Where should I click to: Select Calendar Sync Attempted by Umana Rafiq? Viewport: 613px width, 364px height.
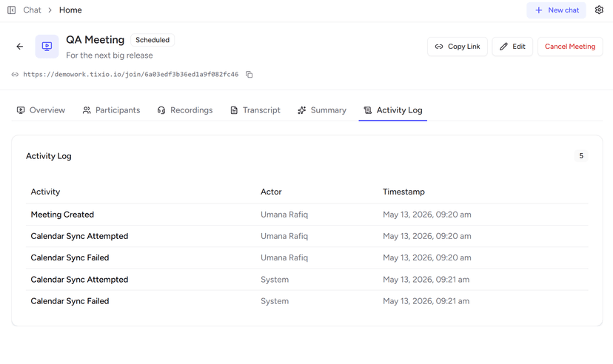pyautogui.click(x=307, y=236)
